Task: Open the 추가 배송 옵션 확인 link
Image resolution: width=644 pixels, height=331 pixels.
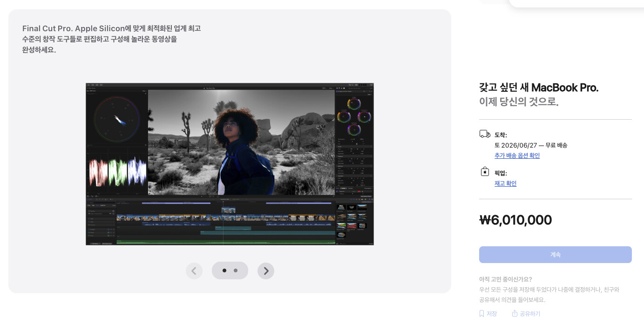Action: click(x=517, y=155)
